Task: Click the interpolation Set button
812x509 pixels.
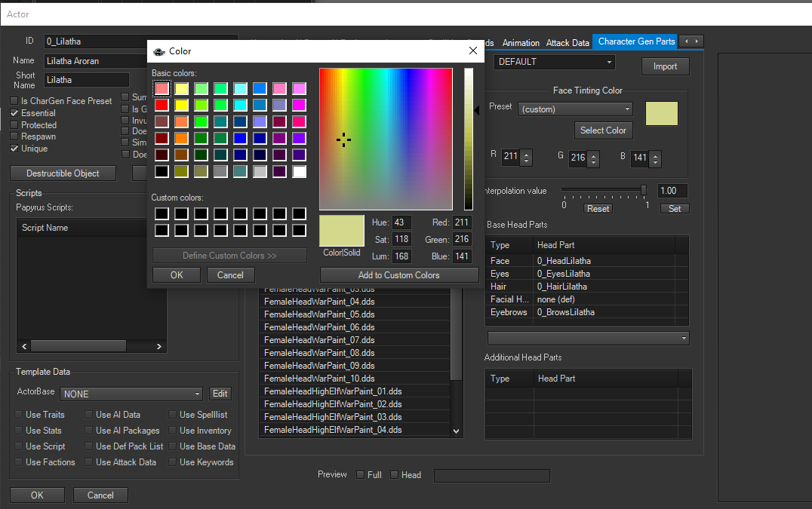Action: (x=675, y=208)
